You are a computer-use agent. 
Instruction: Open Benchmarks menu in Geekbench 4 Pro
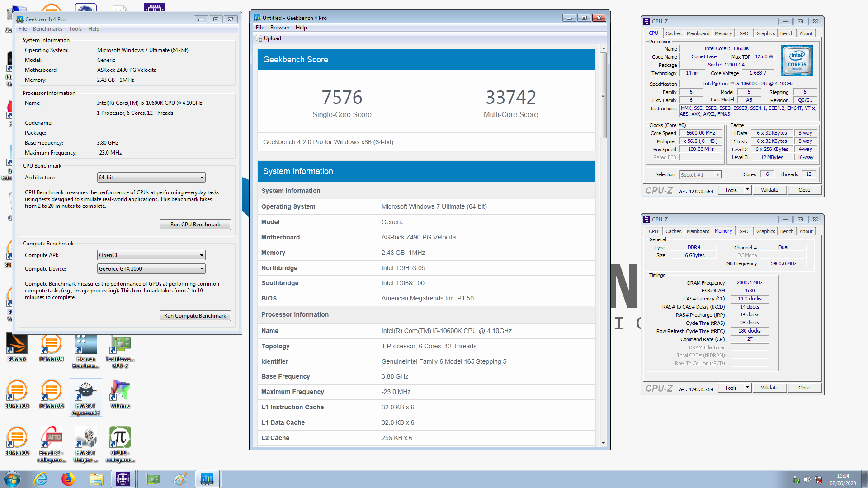tap(47, 29)
